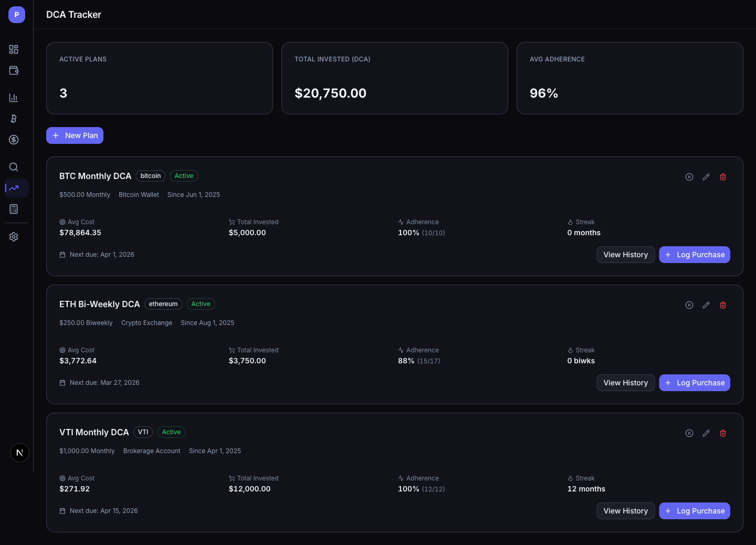This screenshot has height=545, width=756.
Task: Open the dollar coin icon in sidebar
Action: pos(14,140)
